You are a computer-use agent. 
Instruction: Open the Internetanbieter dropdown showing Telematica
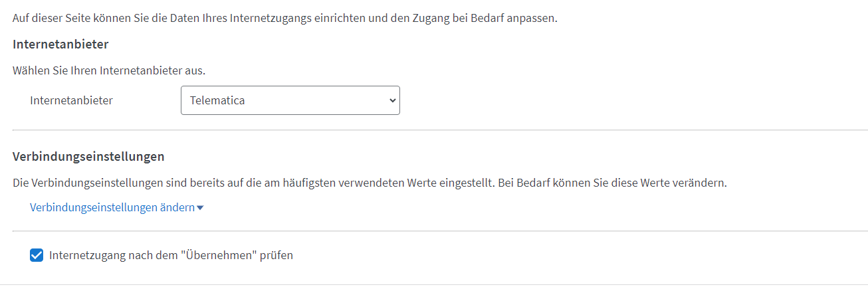[x=290, y=100]
